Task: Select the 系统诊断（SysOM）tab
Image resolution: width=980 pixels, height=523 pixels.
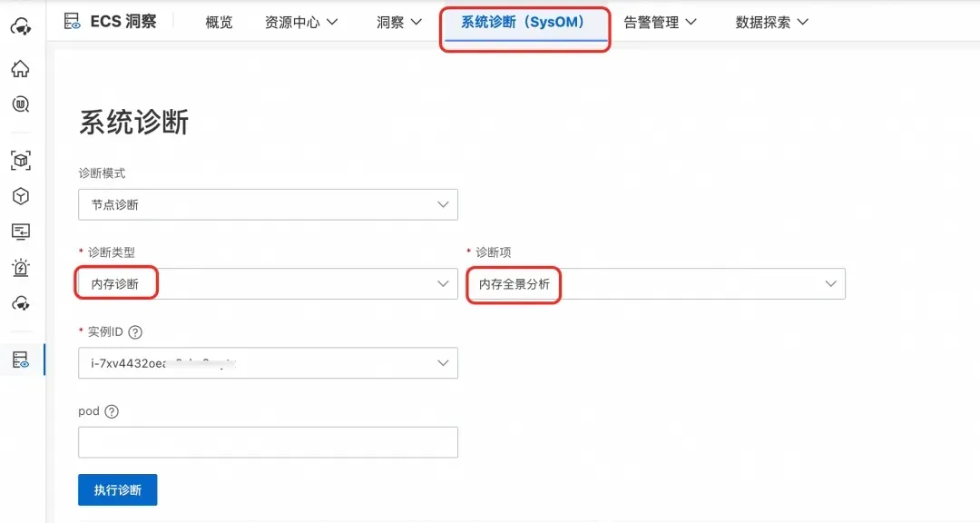Action: 523,23
